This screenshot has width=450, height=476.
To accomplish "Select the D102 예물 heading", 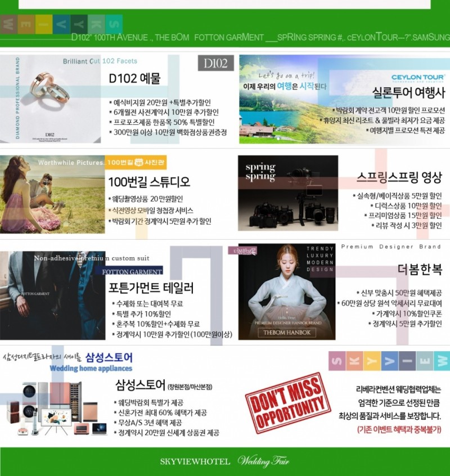I will 134,79.
